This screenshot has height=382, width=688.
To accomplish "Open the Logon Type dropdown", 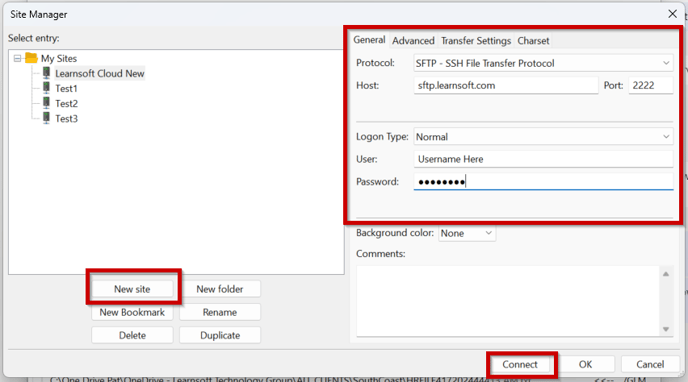I will 543,137.
